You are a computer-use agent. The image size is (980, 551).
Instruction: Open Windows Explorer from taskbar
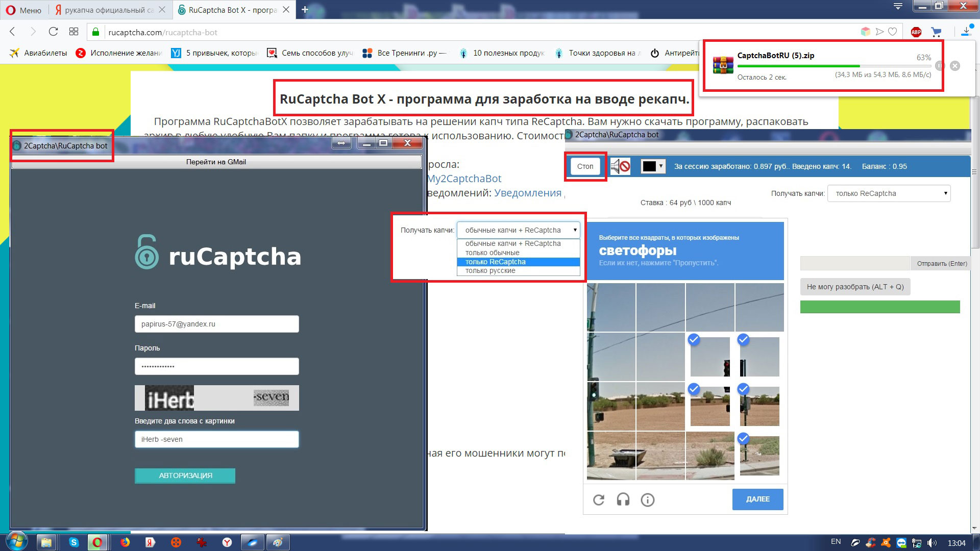[46, 542]
